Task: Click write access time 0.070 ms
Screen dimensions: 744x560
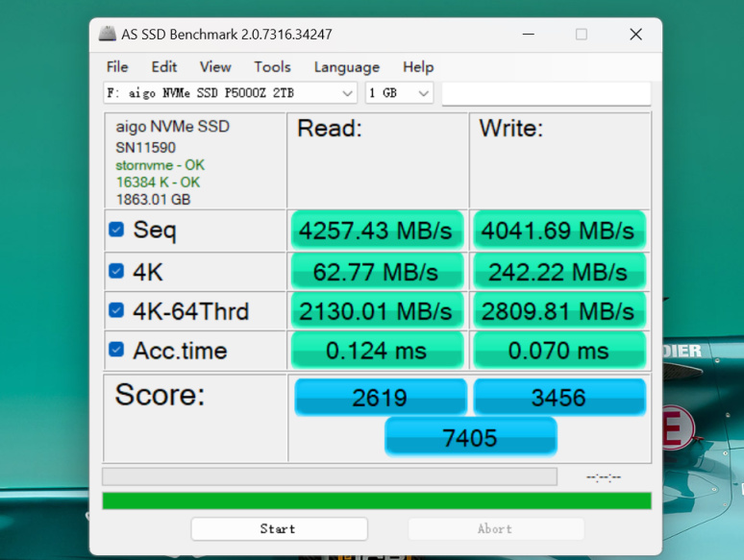Action: pos(559,351)
